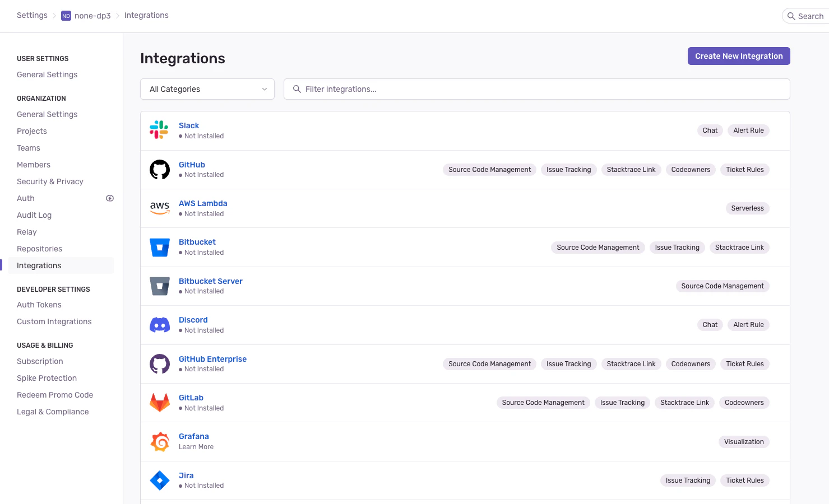Click the Grafana logo icon
Image resolution: width=829 pixels, height=504 pixels.
[x=160, y=442]
